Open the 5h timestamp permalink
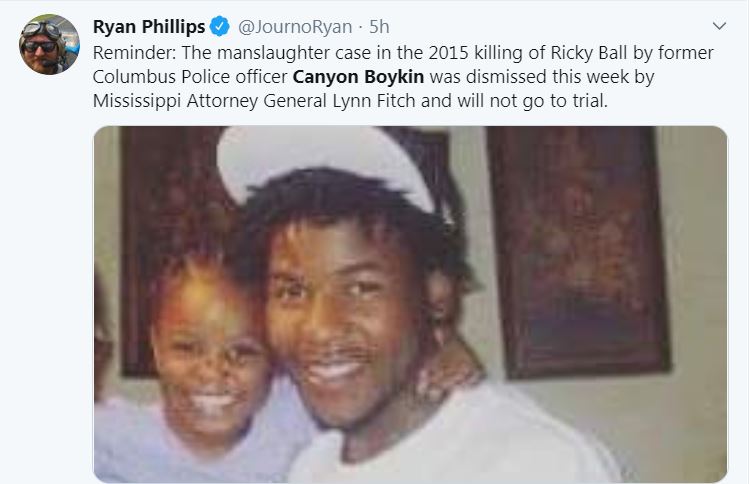 click(379, 27)
